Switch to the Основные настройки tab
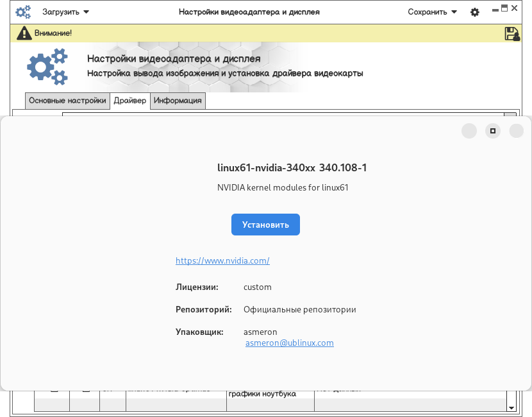This screenshot has width=532, height=417. click(67, 101)
